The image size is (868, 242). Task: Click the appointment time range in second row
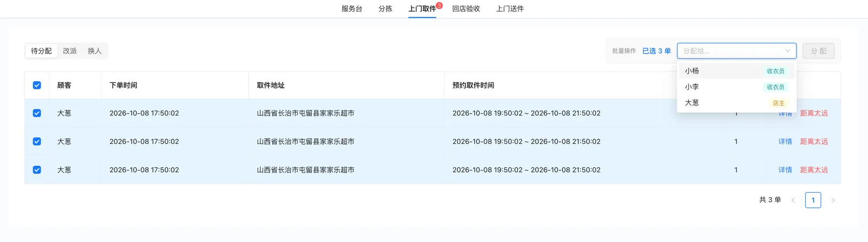point(526,141)
